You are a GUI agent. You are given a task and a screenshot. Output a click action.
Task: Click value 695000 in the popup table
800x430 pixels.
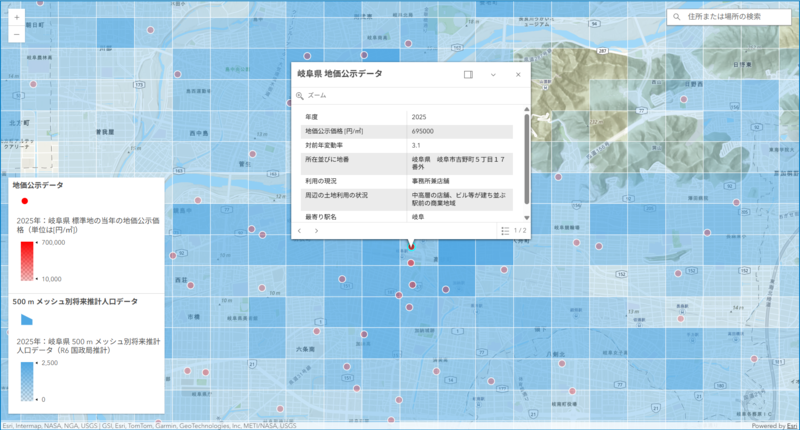pyautogui.click(x=422, y=131)
